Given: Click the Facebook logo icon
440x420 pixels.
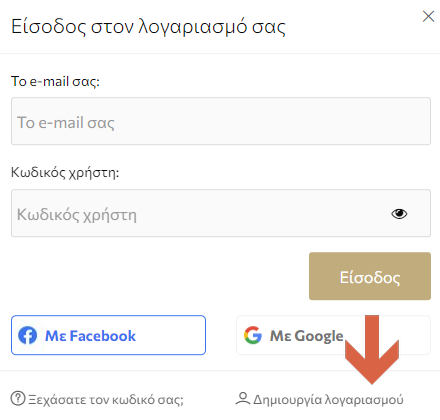Looking at the screenshot, I should point(28,335).
